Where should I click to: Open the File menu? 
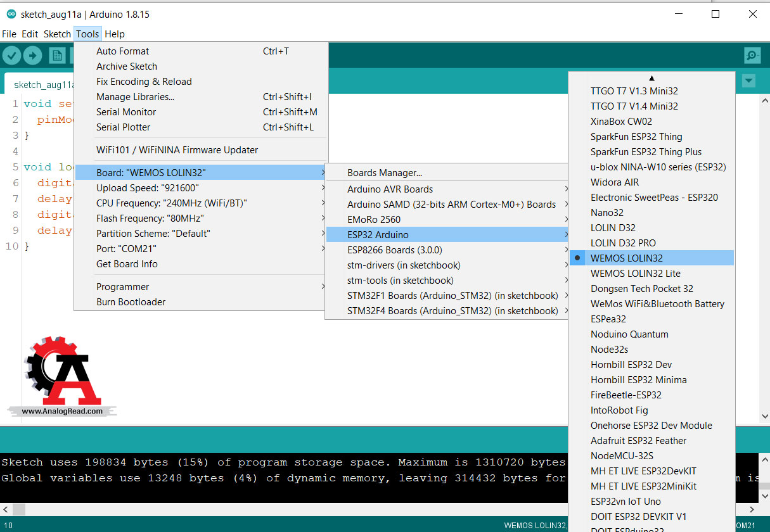click(9, 34)
